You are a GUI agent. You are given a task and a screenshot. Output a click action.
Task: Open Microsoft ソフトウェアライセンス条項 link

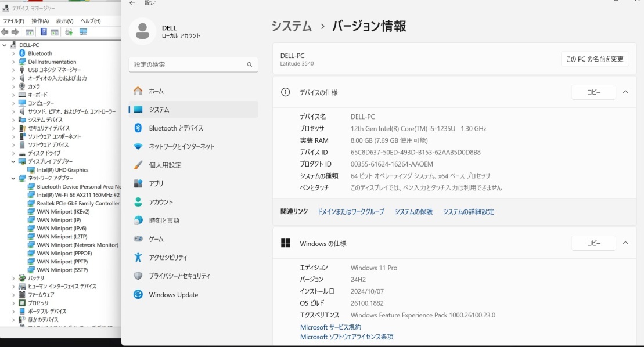(347, 337)
